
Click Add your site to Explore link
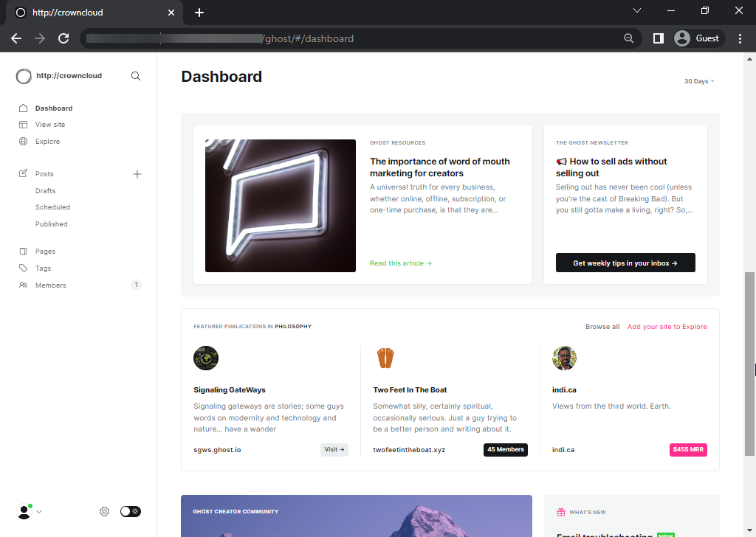(x=667, y=327)
